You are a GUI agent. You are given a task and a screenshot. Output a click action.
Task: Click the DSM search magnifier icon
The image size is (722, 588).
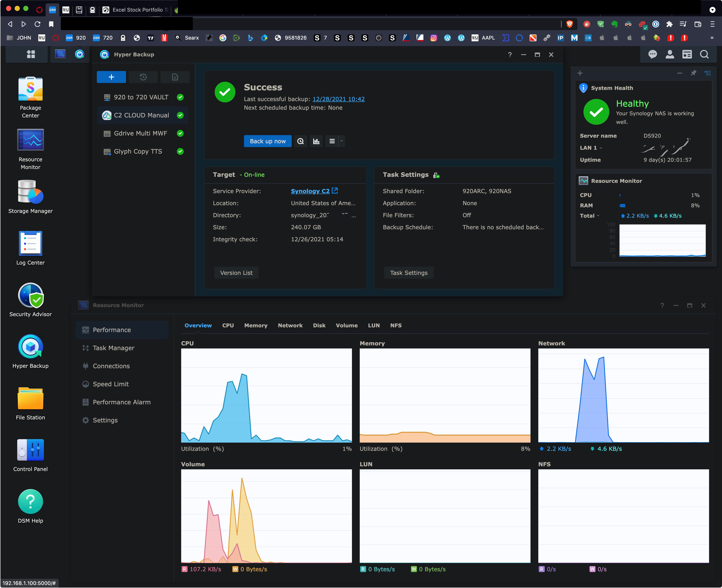click(x=704, y=54)
